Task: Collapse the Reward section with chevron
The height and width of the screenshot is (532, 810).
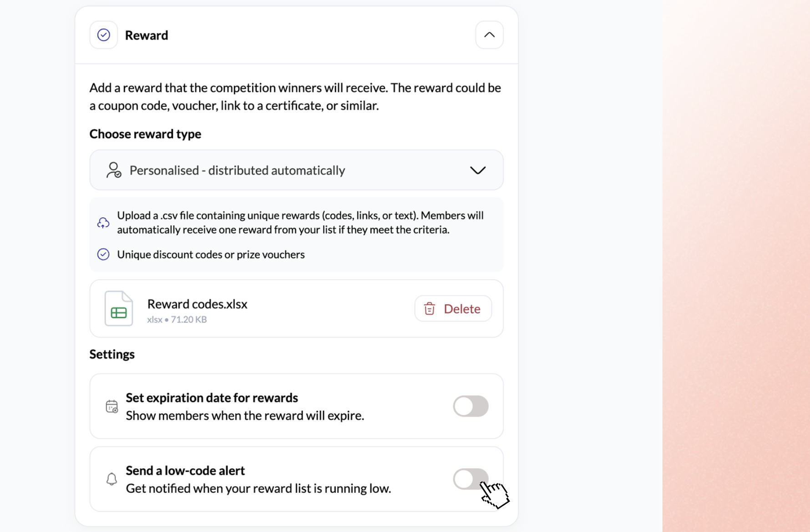Action: (x=489, y=35)
